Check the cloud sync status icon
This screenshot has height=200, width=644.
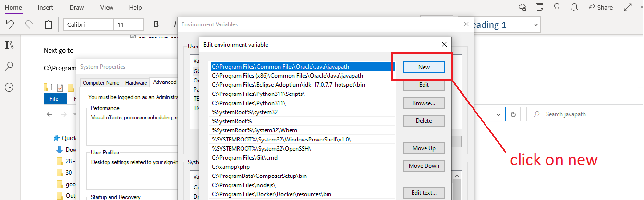coord(523,7)
